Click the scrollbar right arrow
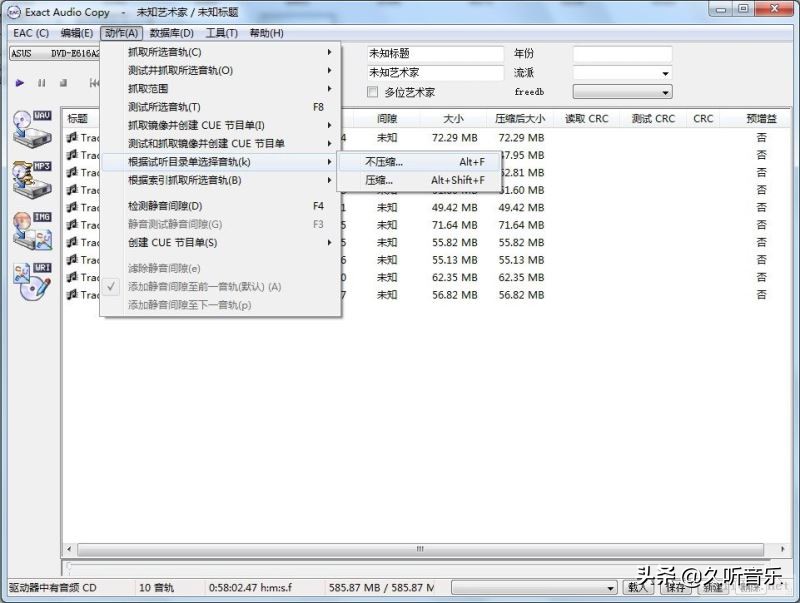The height and width of the screenshot is (603, 800). click(783, 549)
